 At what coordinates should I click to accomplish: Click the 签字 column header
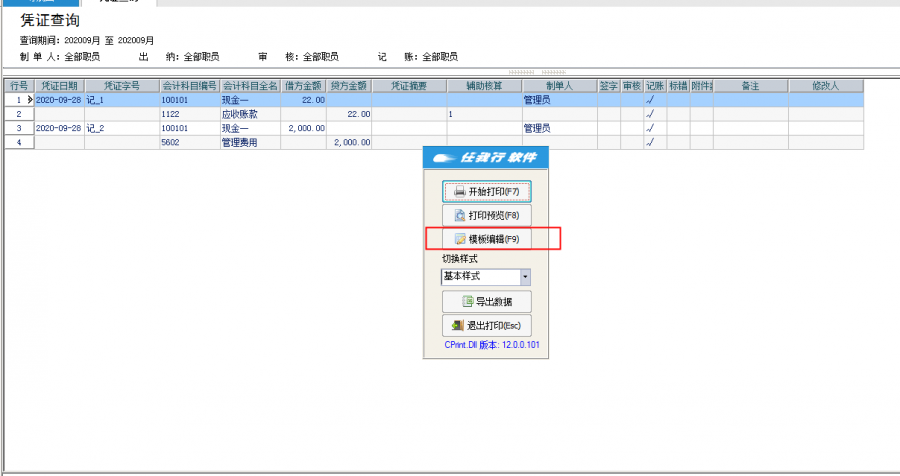[x=609, y=86]
